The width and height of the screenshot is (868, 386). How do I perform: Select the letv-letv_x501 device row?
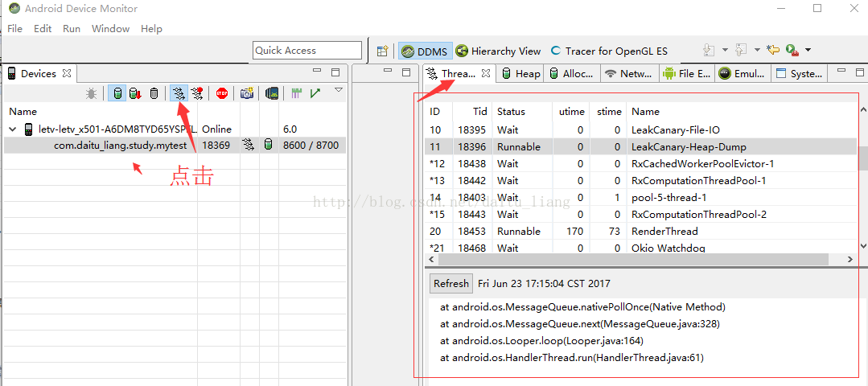coord(174,129)
